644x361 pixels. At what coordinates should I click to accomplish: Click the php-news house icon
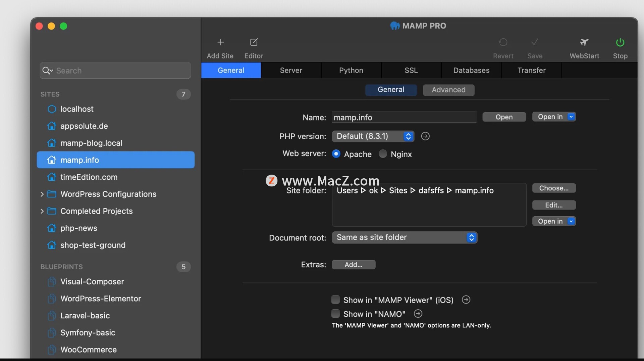pos(52,228)
